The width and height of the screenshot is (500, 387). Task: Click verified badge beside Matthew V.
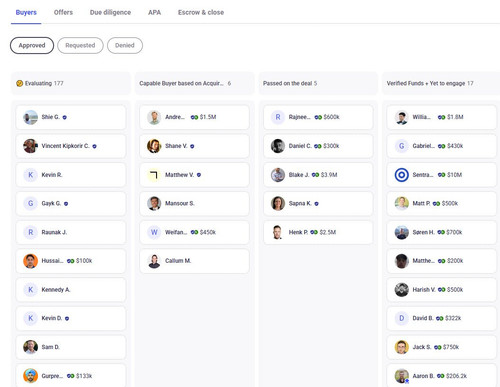click(199, 175)
